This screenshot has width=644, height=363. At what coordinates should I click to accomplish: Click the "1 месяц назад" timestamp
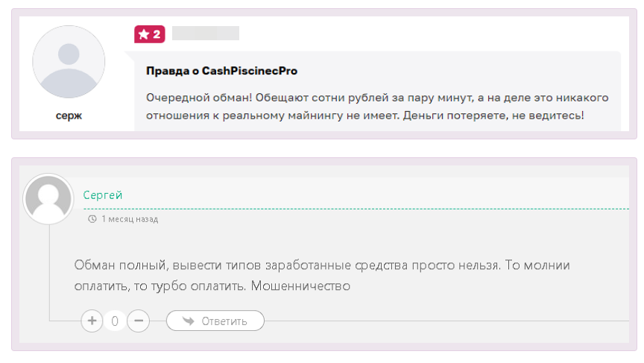[x=130, y=219]
